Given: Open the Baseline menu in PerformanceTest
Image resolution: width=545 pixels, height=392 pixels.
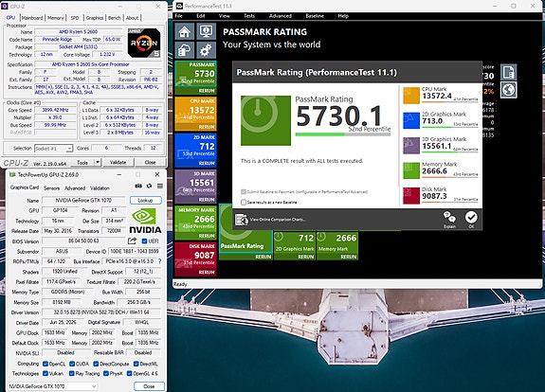Looking at the screenshot, I should 315,16.
